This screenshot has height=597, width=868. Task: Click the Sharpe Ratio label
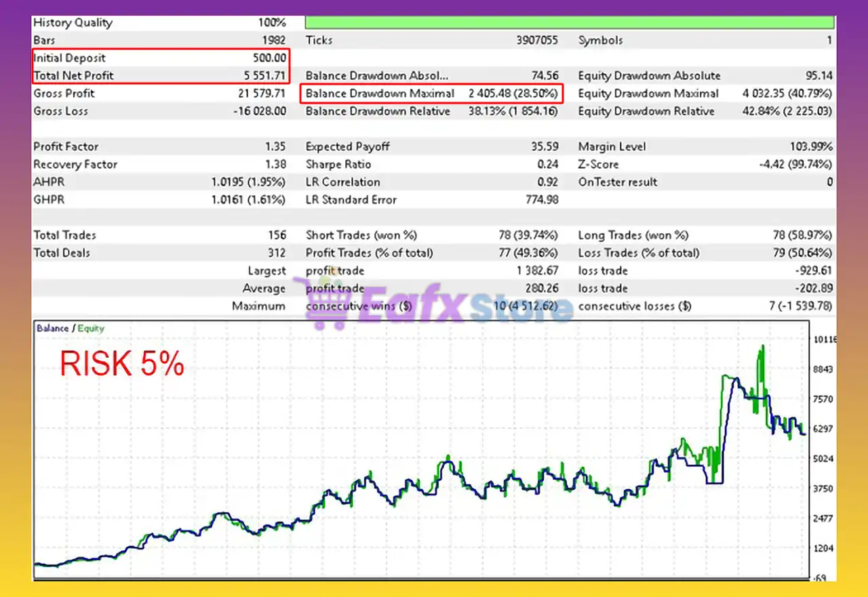click(x=338, y=164)
